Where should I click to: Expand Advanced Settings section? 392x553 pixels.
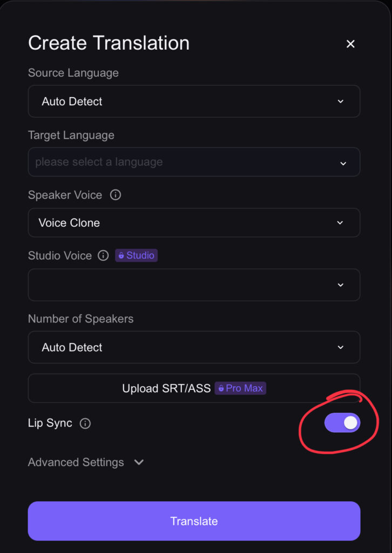point(76,462)
